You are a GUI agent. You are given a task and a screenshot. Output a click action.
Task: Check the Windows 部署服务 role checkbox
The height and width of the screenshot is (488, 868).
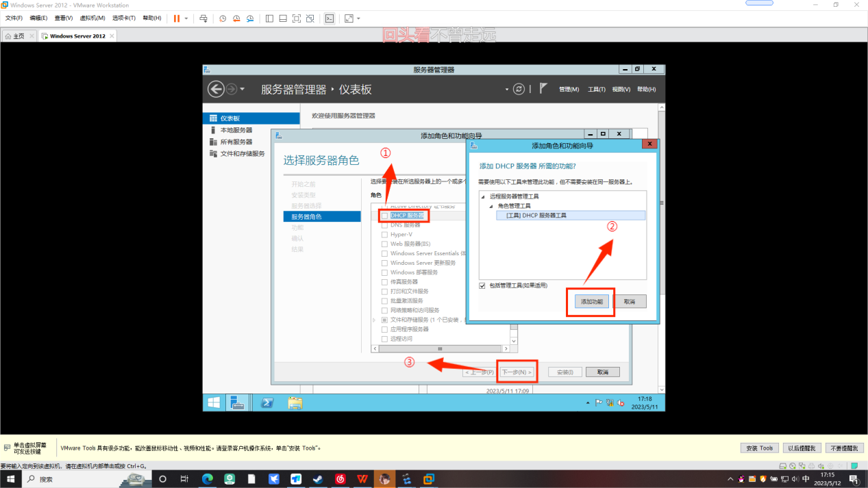pyautogui.click(x=384, y=272)
